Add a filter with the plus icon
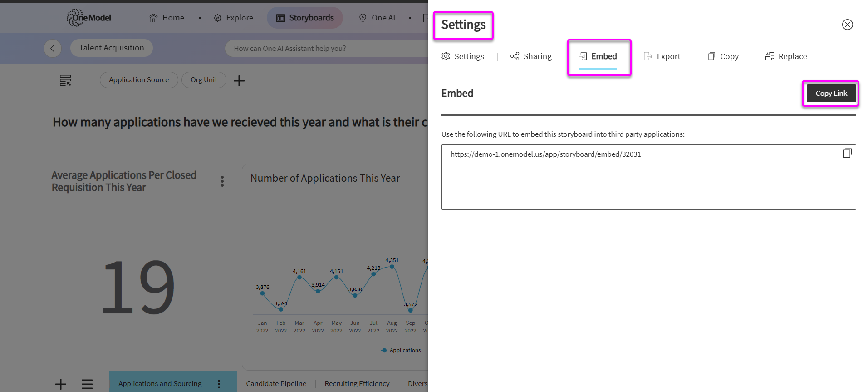Viewport: 868px width, 392px height. coord(239,81)
